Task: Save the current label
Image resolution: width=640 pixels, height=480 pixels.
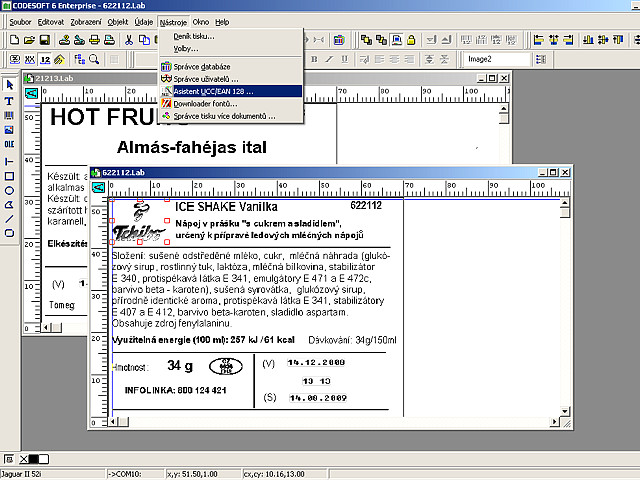Action: [44, 40]
